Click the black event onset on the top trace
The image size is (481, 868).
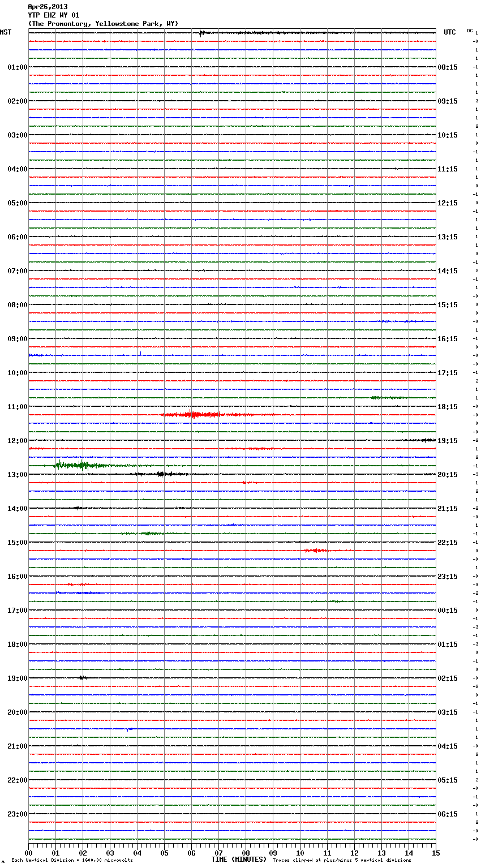pos(201,33)
